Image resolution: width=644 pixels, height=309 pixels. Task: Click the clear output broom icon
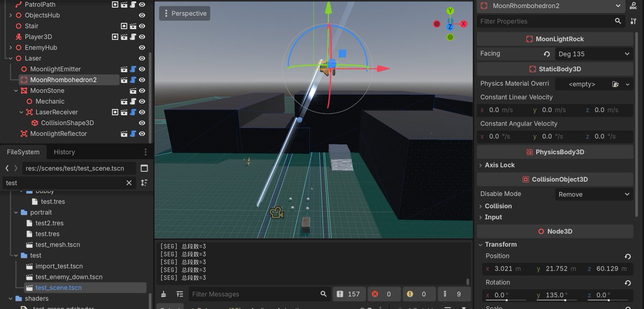pyautogui.click(x=164, y=294)
